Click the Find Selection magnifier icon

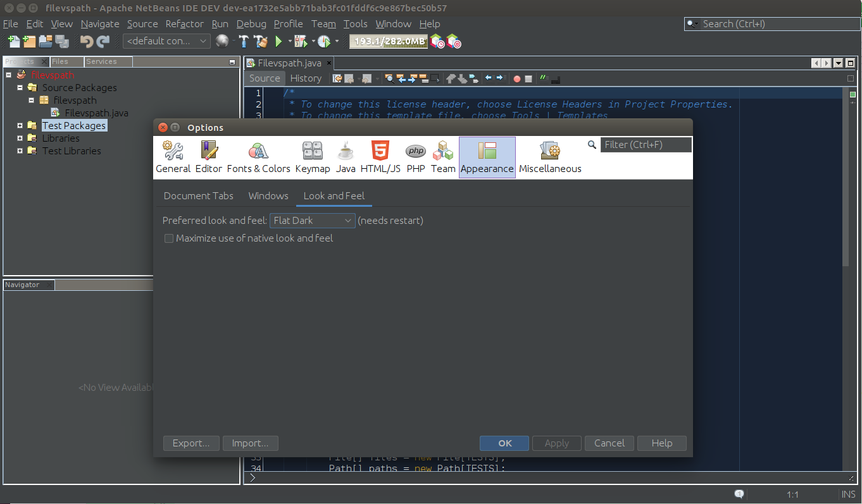(389, 78)
